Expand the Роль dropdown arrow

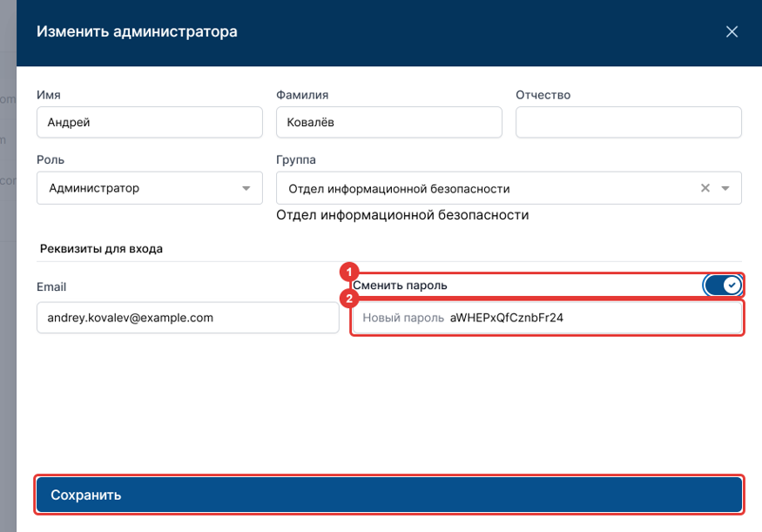[x=246, y=189]
